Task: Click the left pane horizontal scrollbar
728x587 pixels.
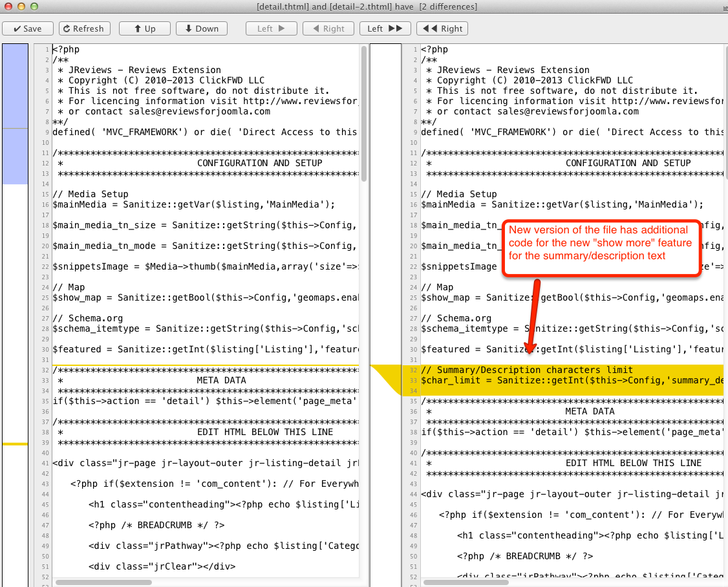Action: click(103, 582)
